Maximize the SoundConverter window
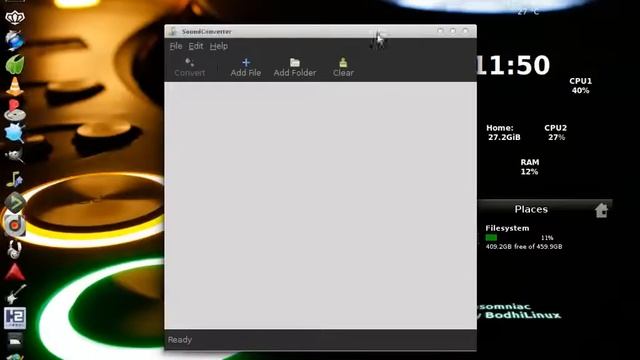This screenshot has height=360, width=640. (453, 31)
